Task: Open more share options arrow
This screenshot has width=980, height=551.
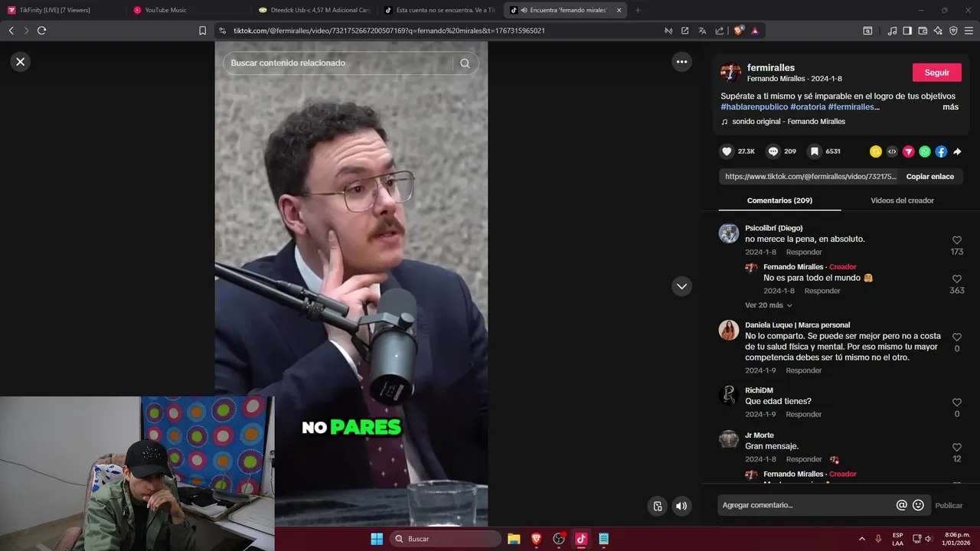Action: tap(957, 152)
